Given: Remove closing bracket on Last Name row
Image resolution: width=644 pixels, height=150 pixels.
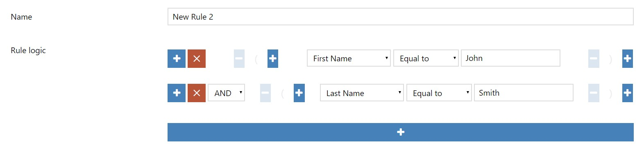Looking at the screenshot, I should coord(594,93).
